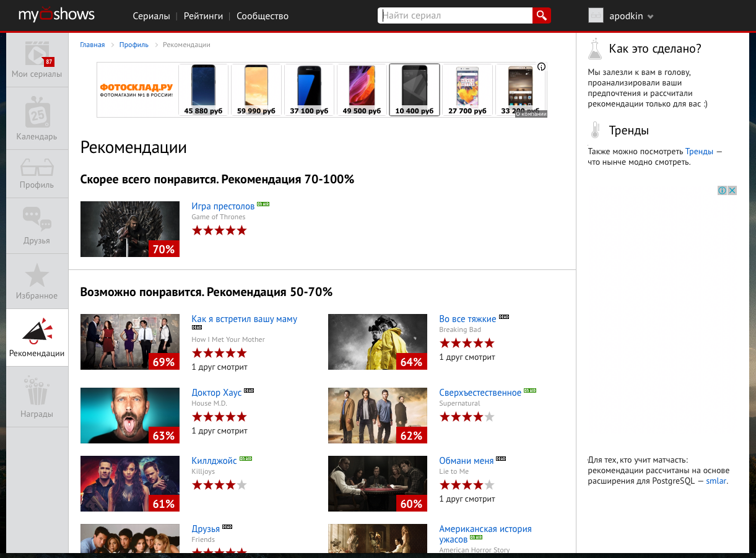This screenshot has height=558, width=756.
Task: Open Американская история ужасов link
Action: 485,534
